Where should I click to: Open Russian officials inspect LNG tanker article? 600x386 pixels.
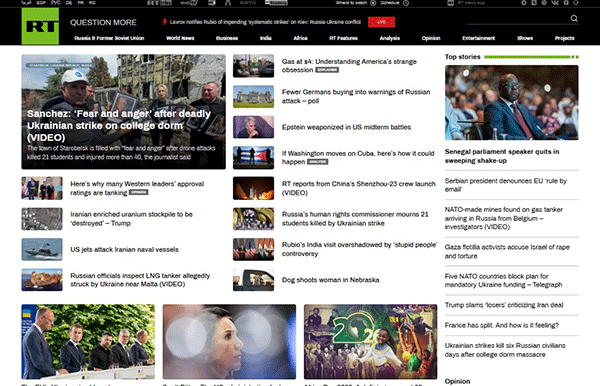click(140, 280)
